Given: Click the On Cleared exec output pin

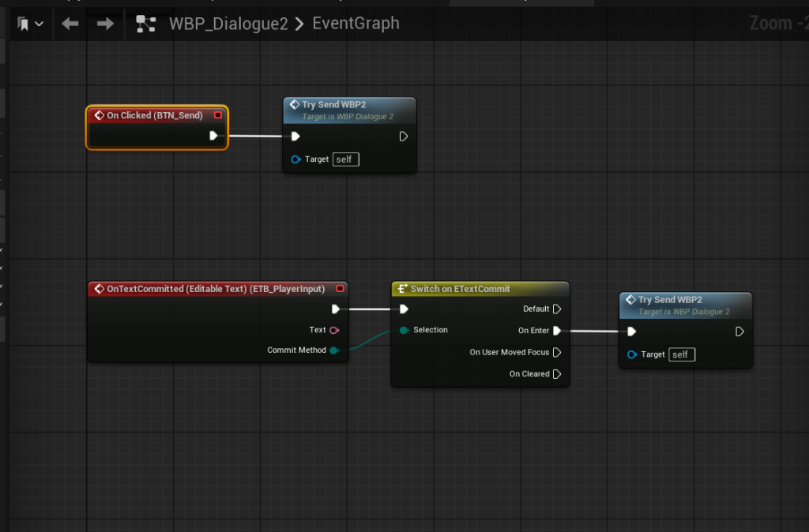Looking at the screenshot, I should point(557,374).
